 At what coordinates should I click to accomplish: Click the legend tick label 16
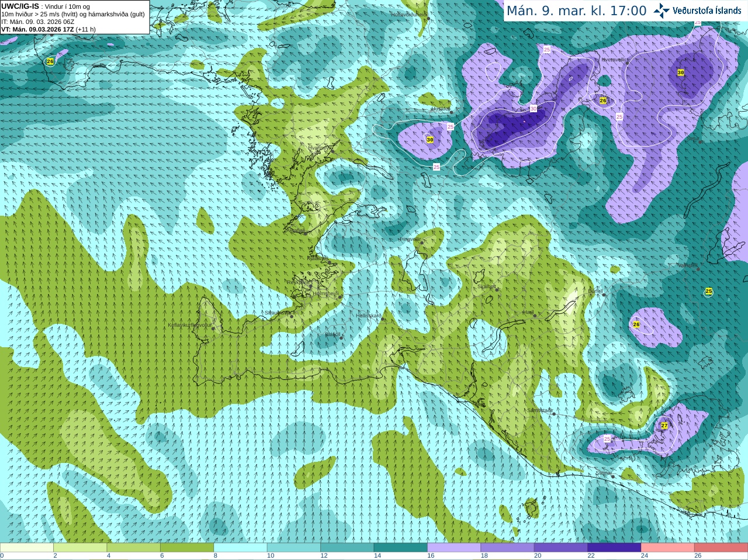click(x=431, y=556)
